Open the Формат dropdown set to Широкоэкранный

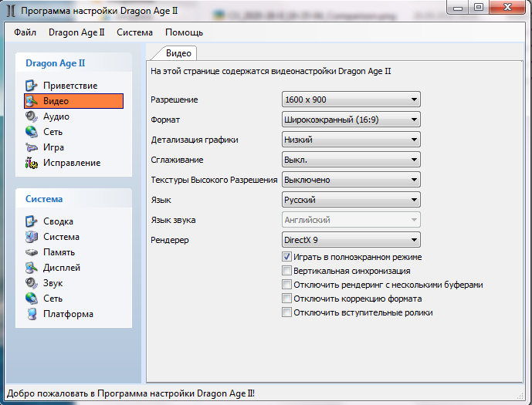[351, 120]
